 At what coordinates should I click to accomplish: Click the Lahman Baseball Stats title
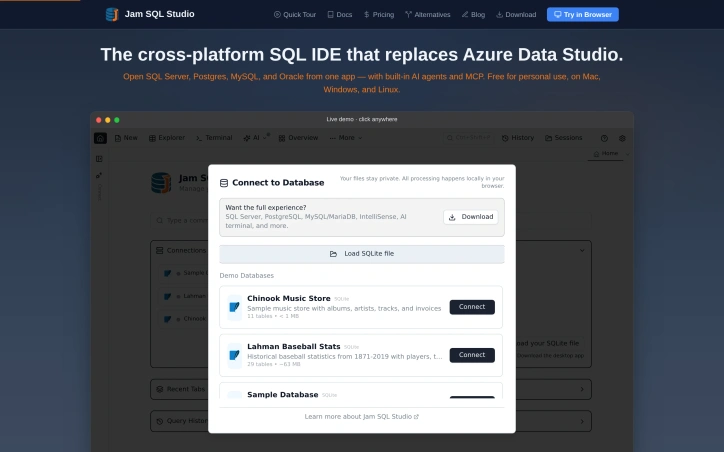click(x=294, y=346)
